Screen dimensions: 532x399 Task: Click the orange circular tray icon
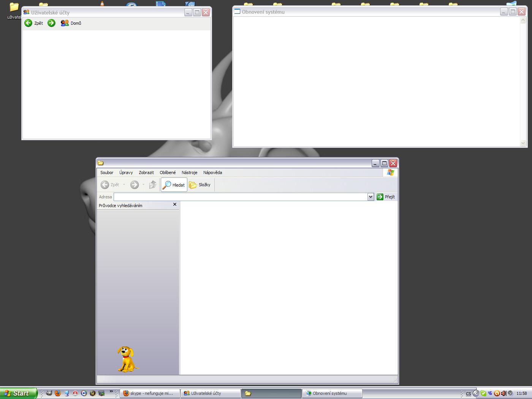coord(497,393)
